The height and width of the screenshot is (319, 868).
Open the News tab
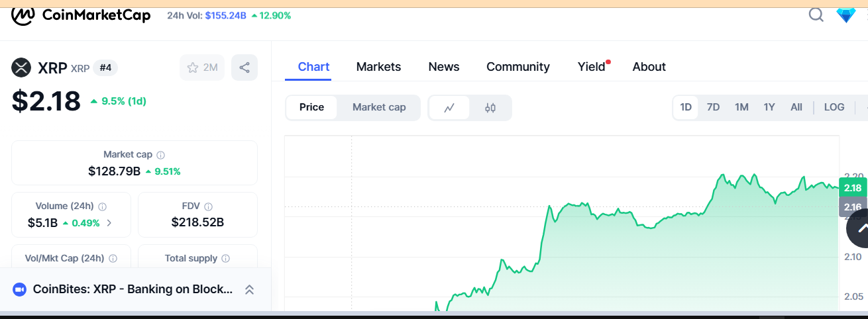click(444, 67)
